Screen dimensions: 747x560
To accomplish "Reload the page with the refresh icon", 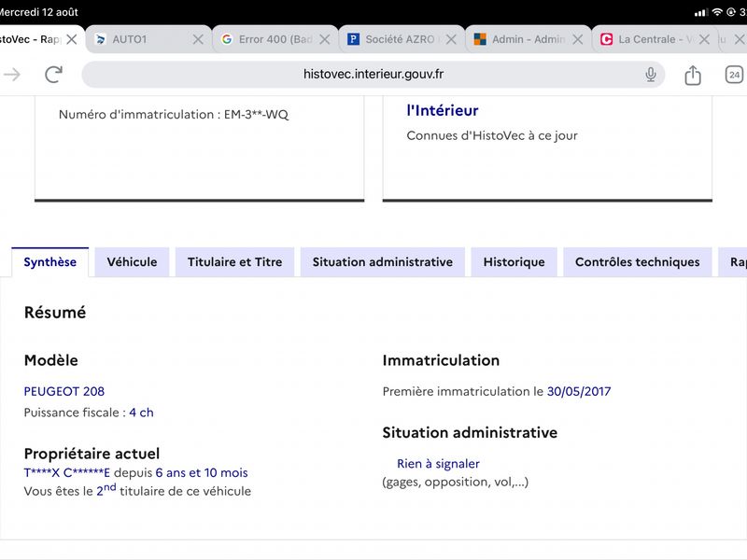I will coord(53,75).
